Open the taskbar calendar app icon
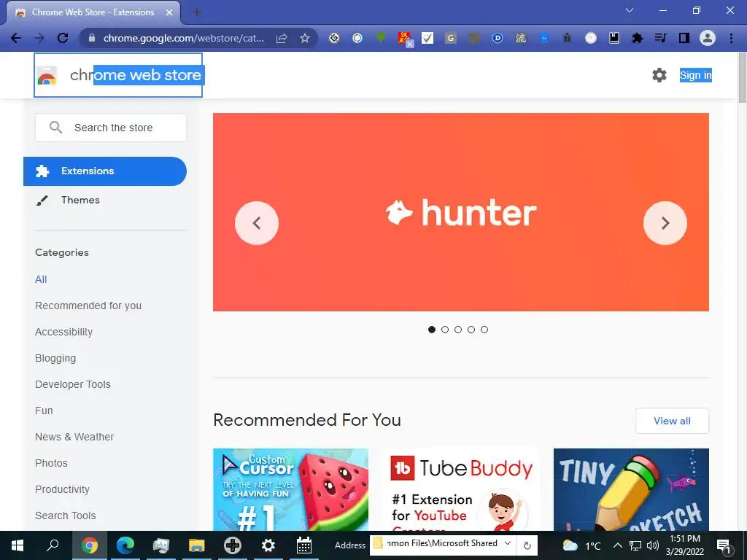Screen dimensions: 747x560 304,545
